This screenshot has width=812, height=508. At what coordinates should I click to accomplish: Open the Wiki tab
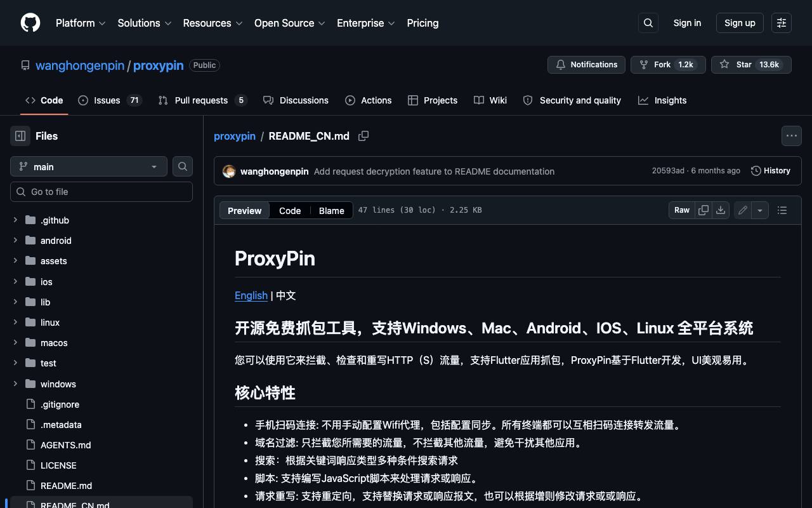(x=490, y=100)
